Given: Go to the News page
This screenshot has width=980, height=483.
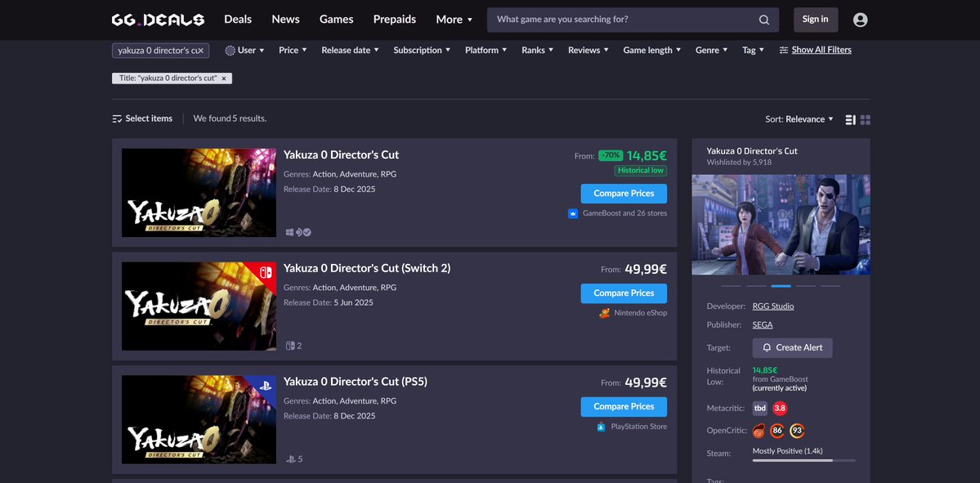Looking at the screenshot, I should 285,20.
